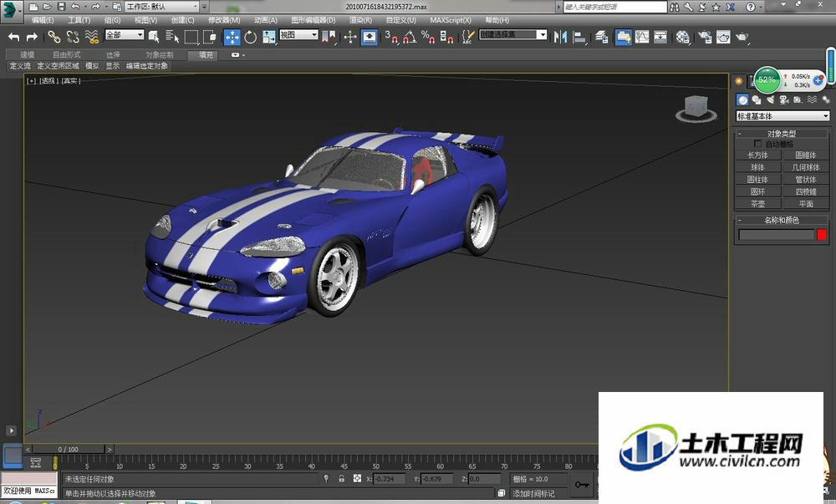Image resolution: width=836 pixels, height=504 pixels.
Task: Create a new scene file
Action: pos(33,7)
